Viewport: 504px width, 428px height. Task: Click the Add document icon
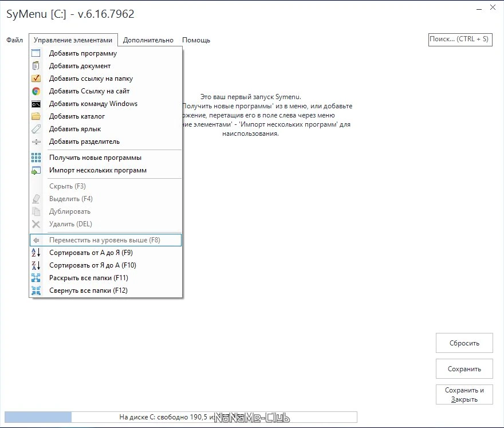pyautogui.click(x=36, y=65)
